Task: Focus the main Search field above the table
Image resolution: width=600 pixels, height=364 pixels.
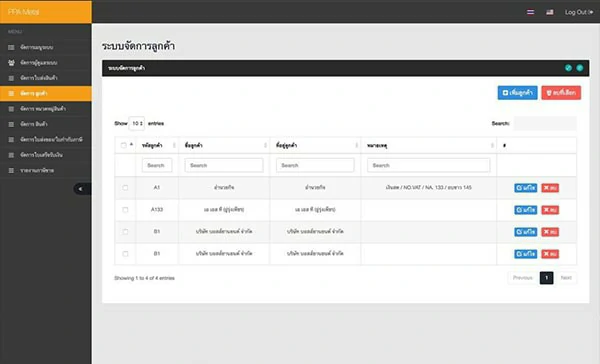Action: tap(545, 123)
